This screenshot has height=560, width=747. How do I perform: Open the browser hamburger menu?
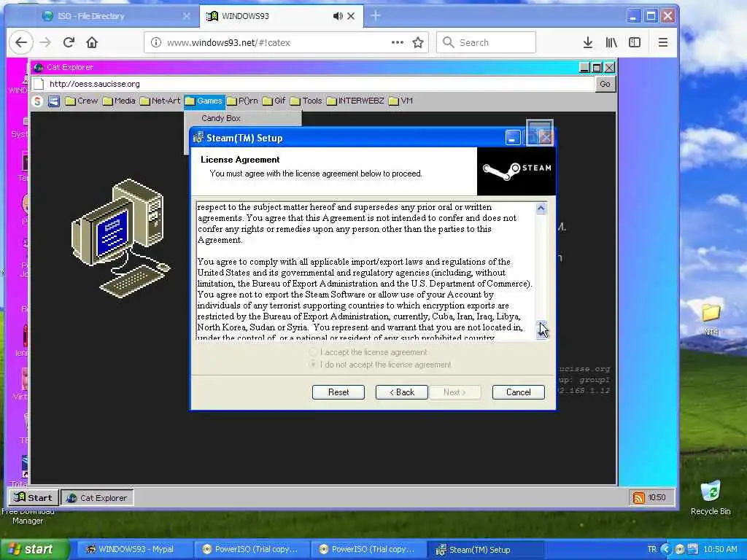662,42
